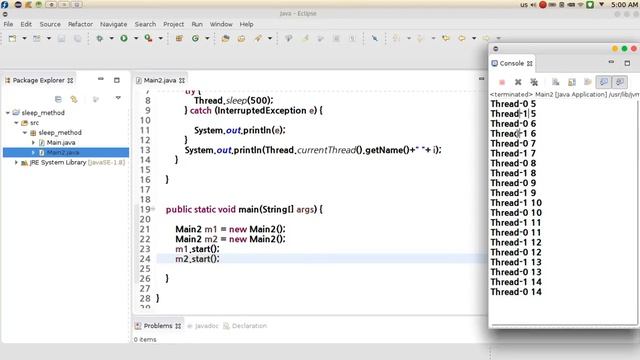
Task: Click the Clear Console icon
Action: 556,82
